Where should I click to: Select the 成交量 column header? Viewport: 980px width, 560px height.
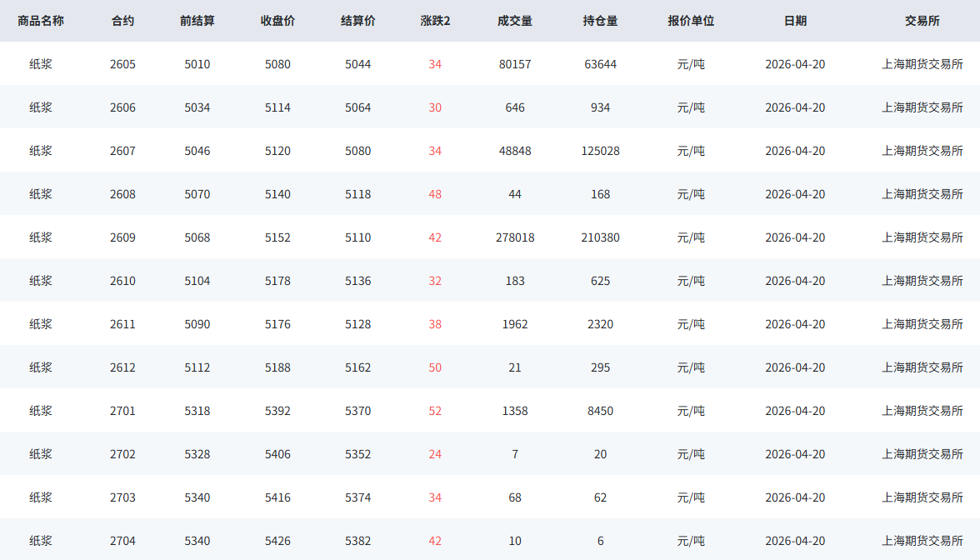point(515,21)
